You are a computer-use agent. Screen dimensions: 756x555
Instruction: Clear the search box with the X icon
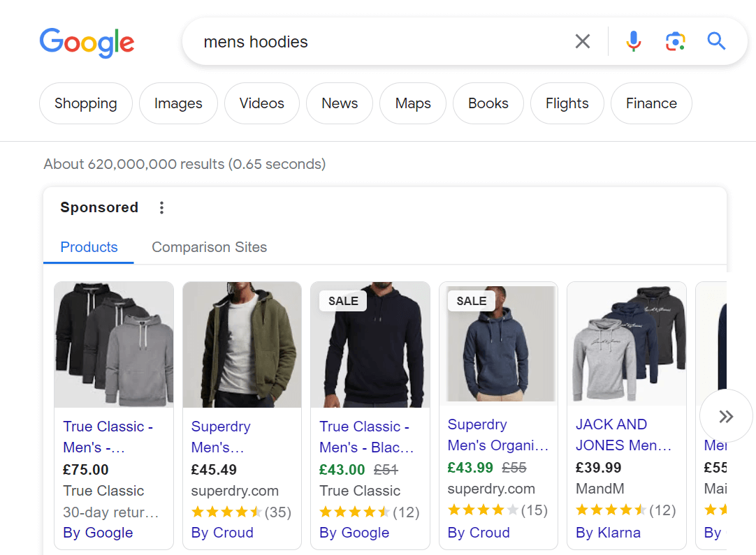click(583, 41)
